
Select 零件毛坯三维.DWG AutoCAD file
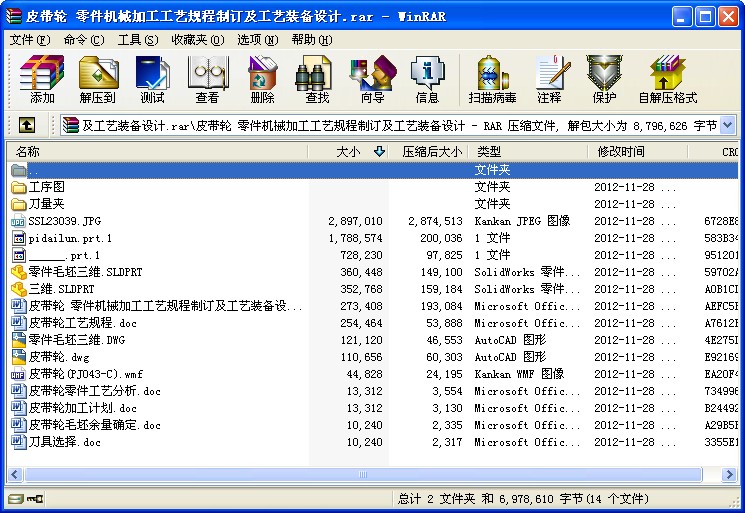coord(68,340)
